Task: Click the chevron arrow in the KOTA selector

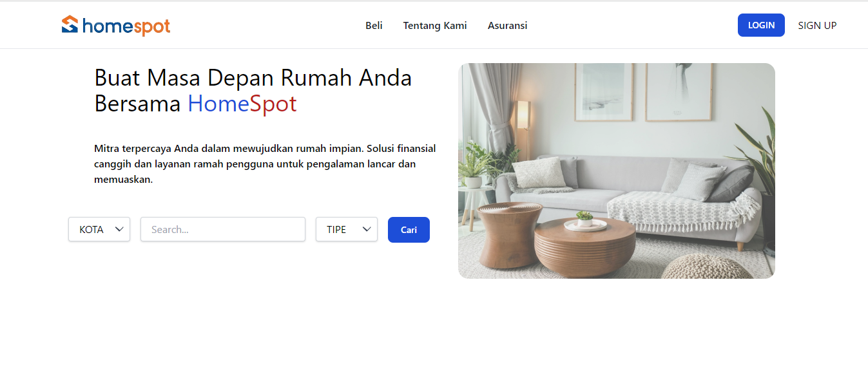Action: click(119, 229)
